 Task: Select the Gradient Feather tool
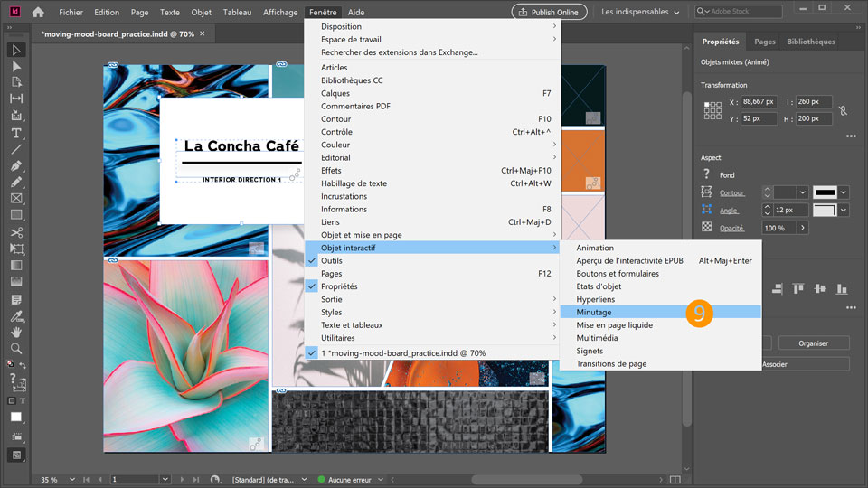click(16, 282)
